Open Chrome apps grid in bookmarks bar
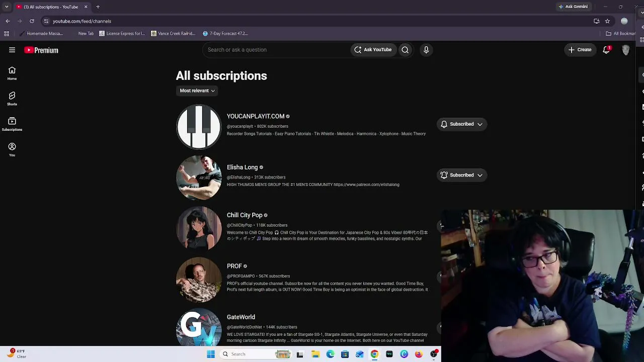Image resolution: width=644 pixels, height=362 pixels. 7,34
